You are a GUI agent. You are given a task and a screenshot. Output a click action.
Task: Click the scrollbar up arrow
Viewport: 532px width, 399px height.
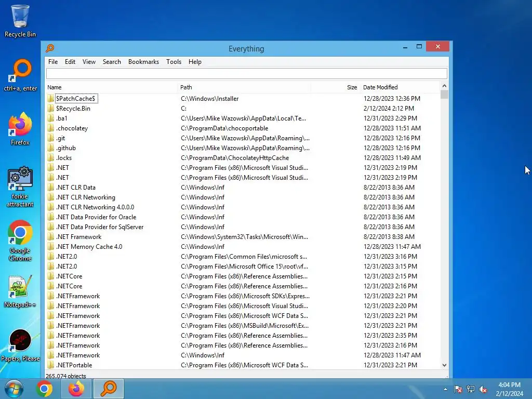tap(445, 86)
